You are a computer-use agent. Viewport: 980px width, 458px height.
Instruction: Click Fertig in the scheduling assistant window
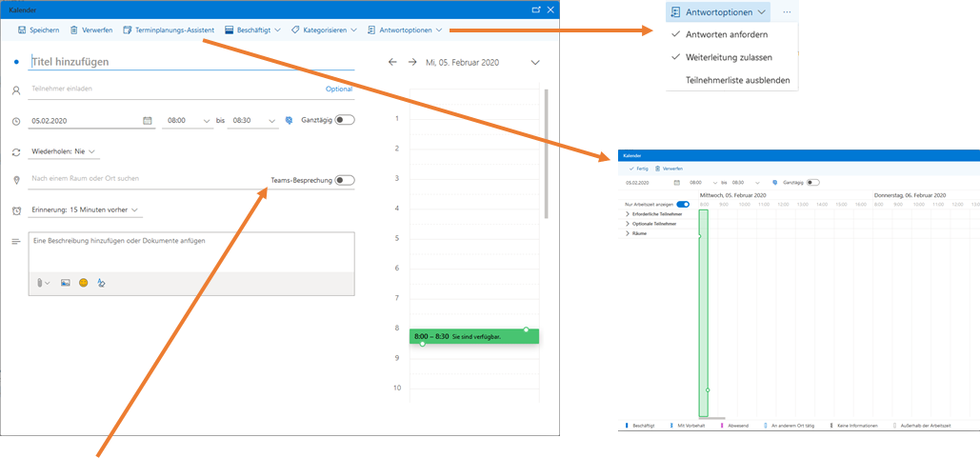click(638, 169)
